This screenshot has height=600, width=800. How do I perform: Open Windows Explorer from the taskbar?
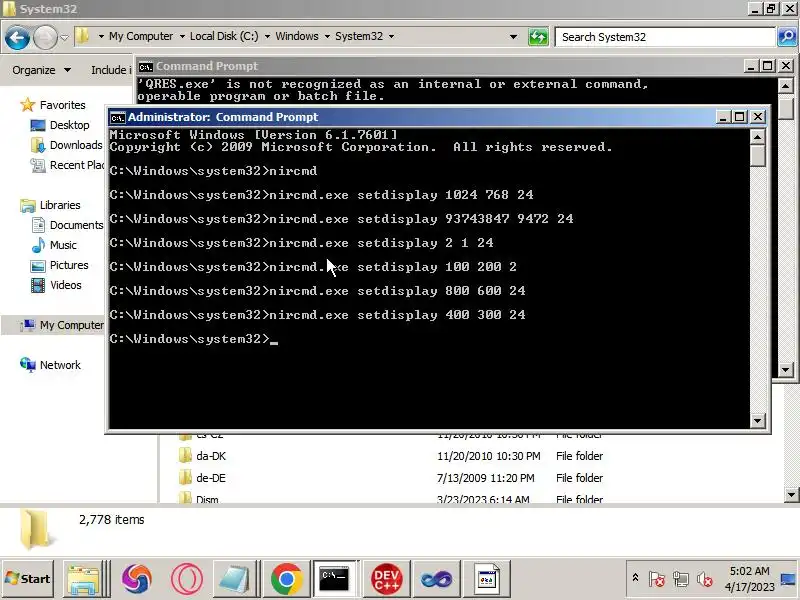point(84,580)
